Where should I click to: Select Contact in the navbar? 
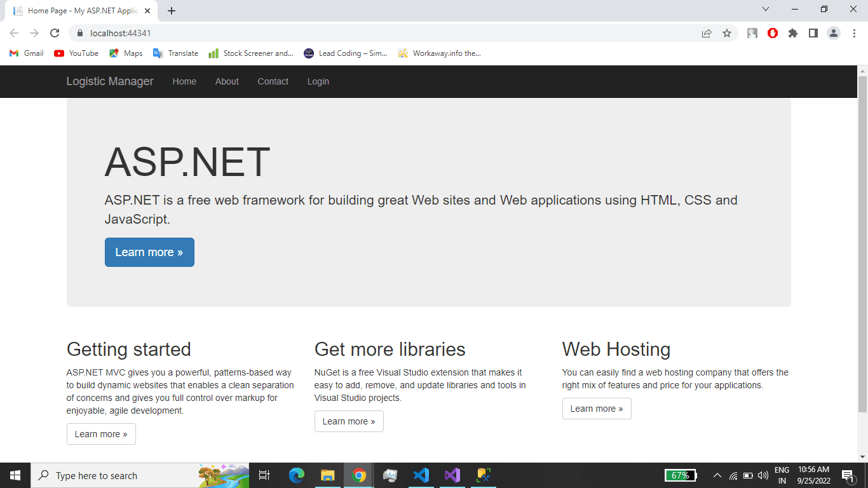coord(273,81)
